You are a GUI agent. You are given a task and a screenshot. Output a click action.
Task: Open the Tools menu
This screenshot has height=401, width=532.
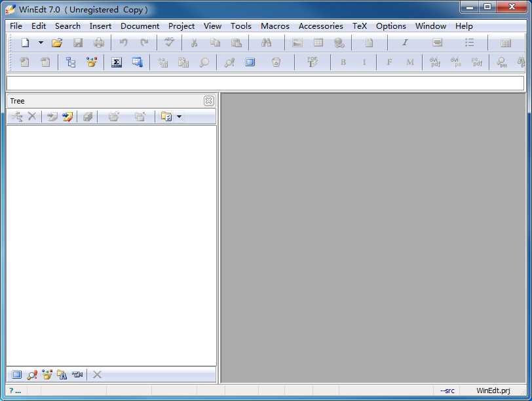coord(241,26)
